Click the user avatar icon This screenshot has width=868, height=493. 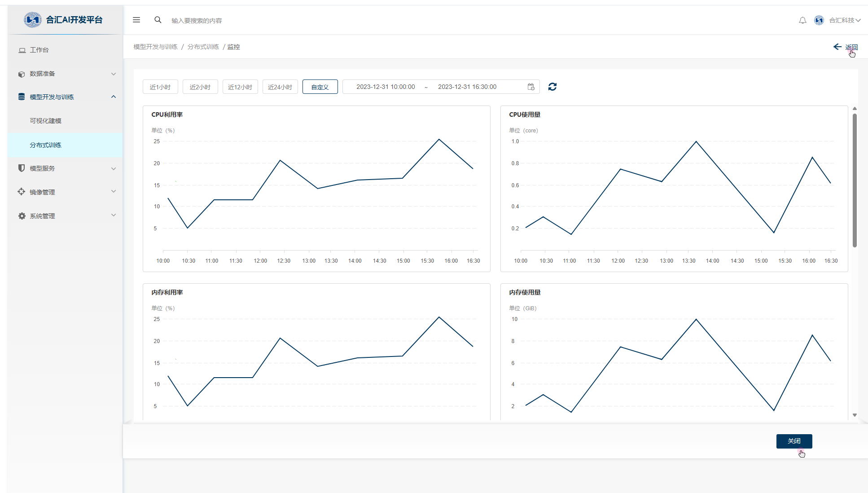click(819, 20)
